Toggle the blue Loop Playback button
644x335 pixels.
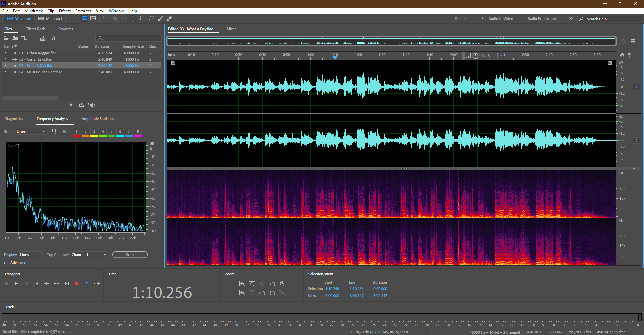[x=87, y=284]
